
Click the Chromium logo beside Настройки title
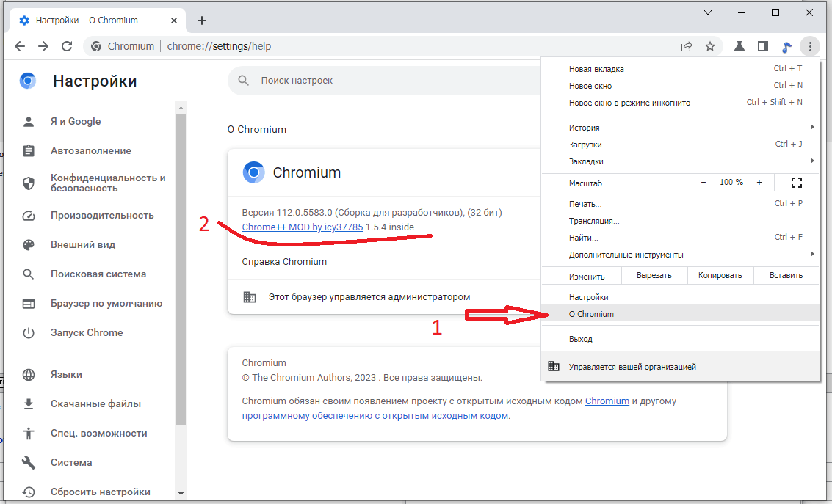click(28, 81)
